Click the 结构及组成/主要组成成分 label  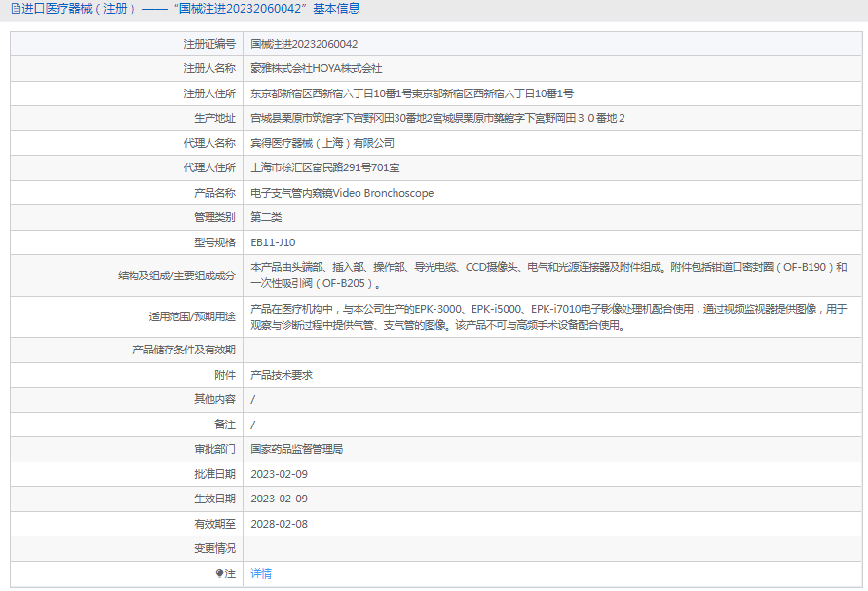176,276
